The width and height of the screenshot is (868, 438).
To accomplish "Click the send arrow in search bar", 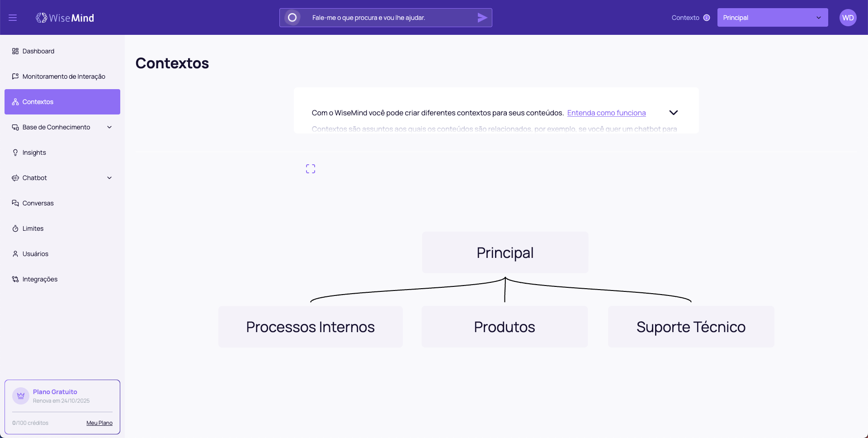I will point(482,18).
